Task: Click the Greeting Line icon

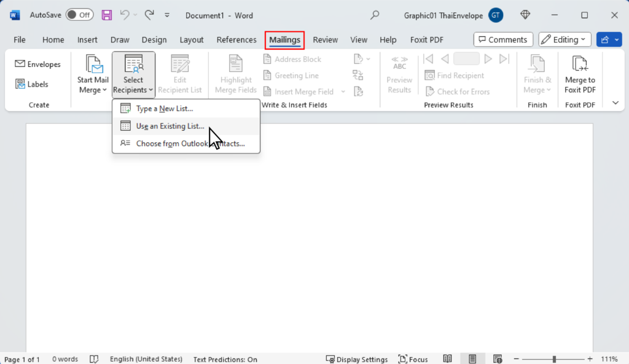Action: point(267,76)
